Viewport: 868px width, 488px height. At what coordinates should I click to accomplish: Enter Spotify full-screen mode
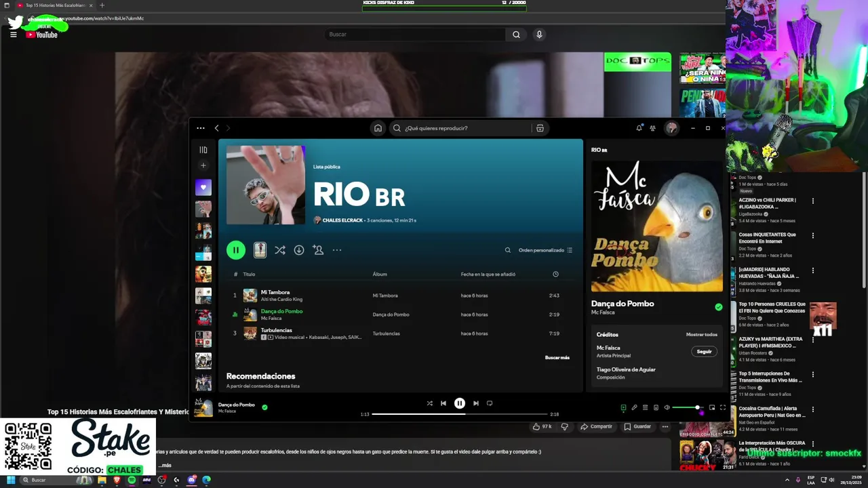(723, 407)
